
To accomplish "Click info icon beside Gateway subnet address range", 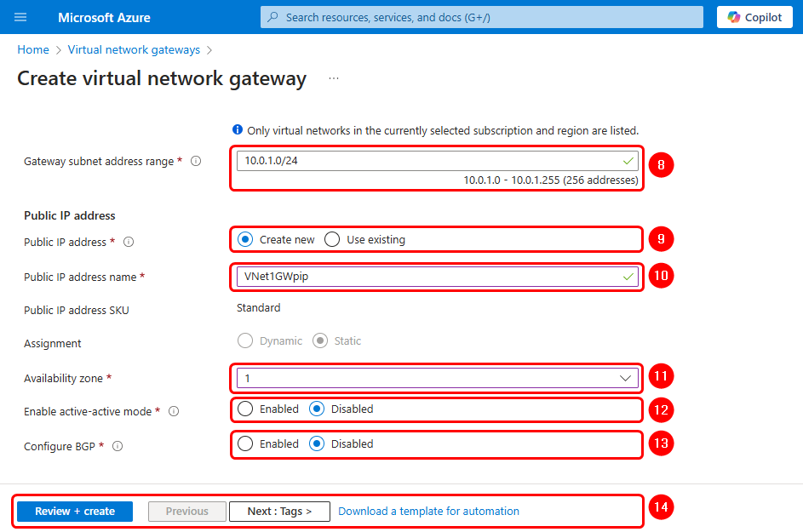I will coord(196,161).
